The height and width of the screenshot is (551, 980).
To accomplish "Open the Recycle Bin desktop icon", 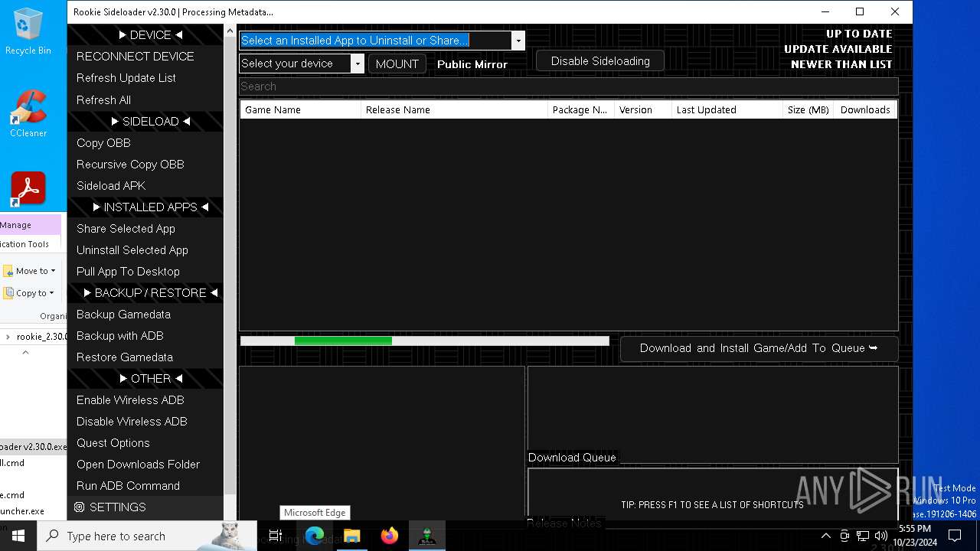I will [28, 32].
